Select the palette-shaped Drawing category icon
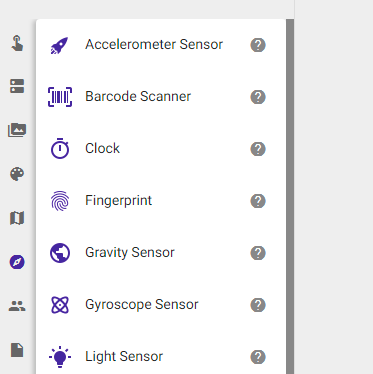The width and height of the screenshot is (373, 374). click(17, 174)
